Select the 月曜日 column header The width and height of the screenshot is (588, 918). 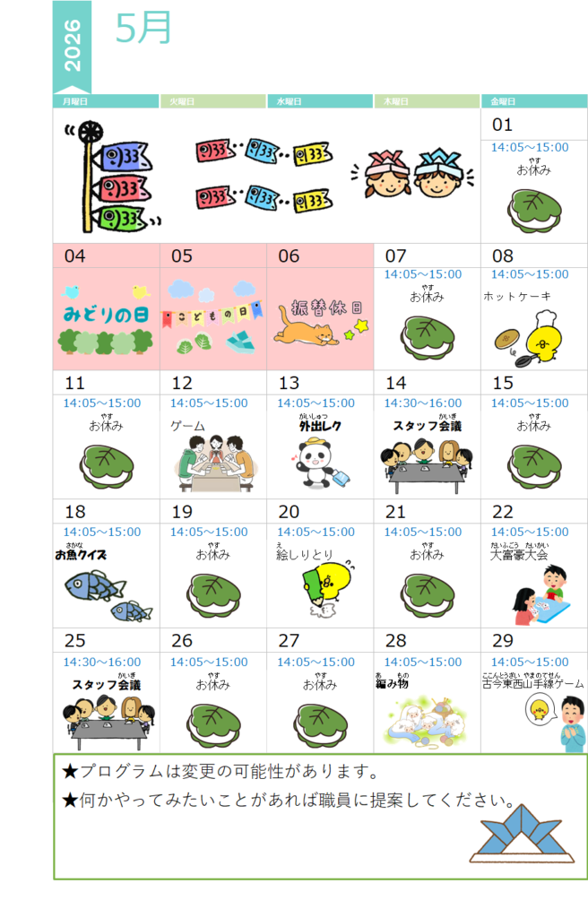tap(106, 101)
